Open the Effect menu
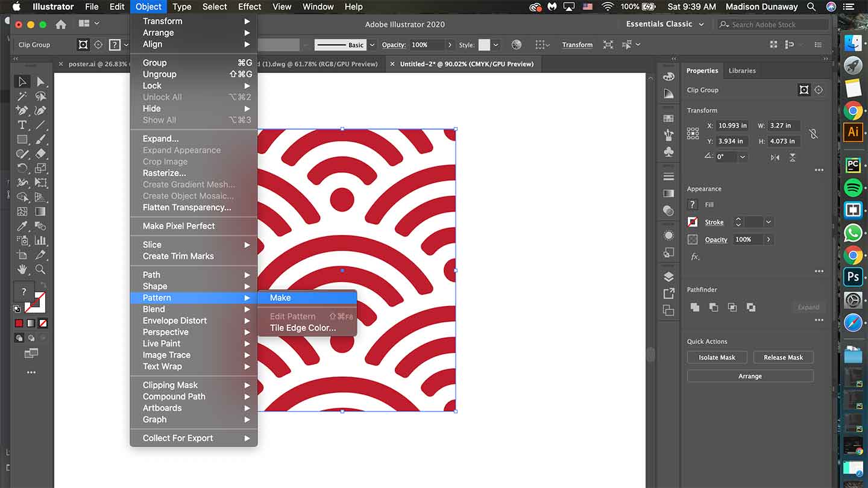The height and width of the screenshot is (488, 868). (x=250, y=7)
